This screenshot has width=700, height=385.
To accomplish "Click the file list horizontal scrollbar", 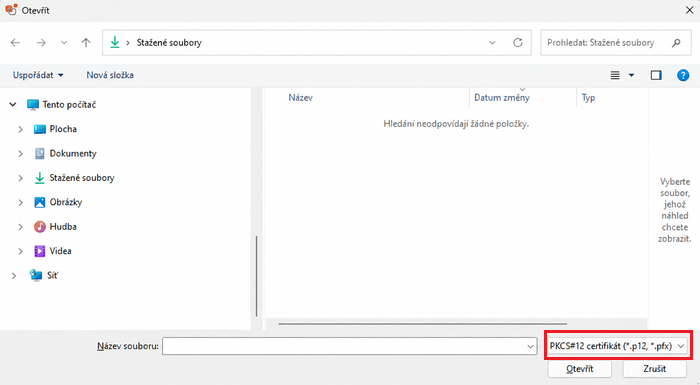I will coord(423,323).
